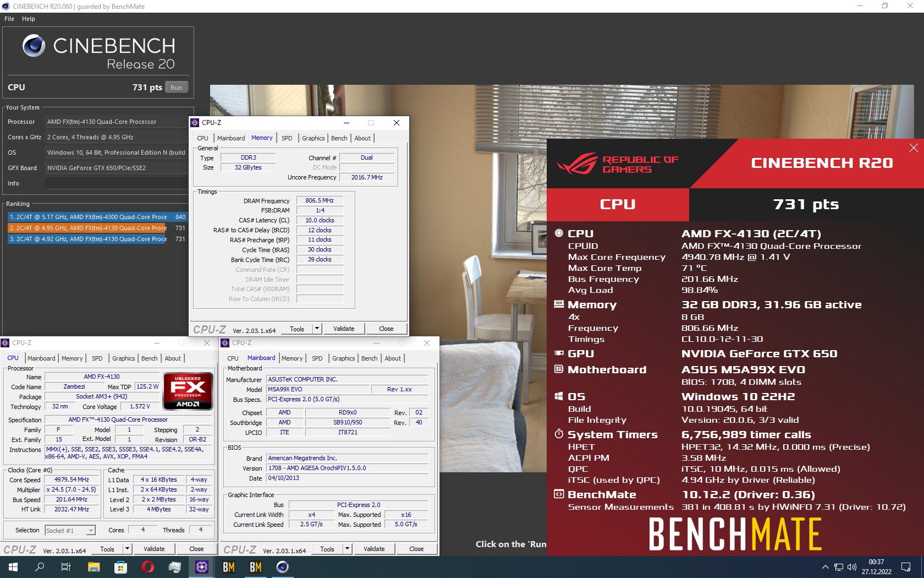Click DRAM Frequency value 806.5 MHz
Image resolution: width=924 pixels, height=578 pixels.
point(320,200)
